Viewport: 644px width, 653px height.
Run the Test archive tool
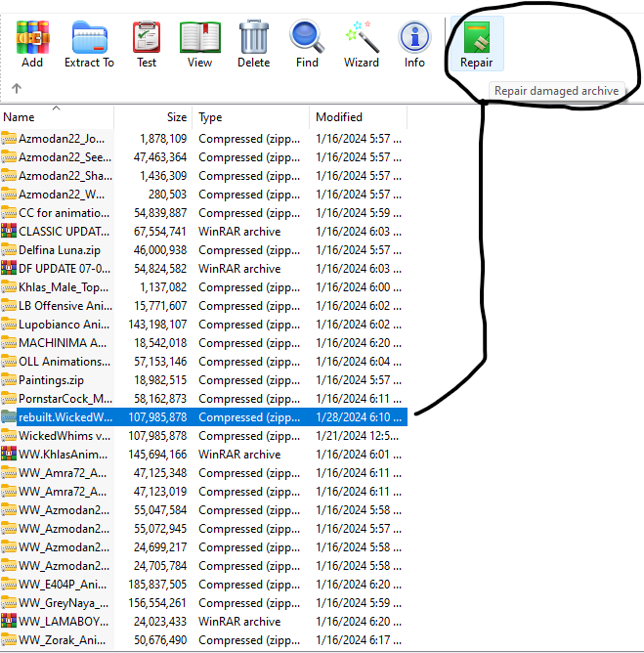click(147, 44)
